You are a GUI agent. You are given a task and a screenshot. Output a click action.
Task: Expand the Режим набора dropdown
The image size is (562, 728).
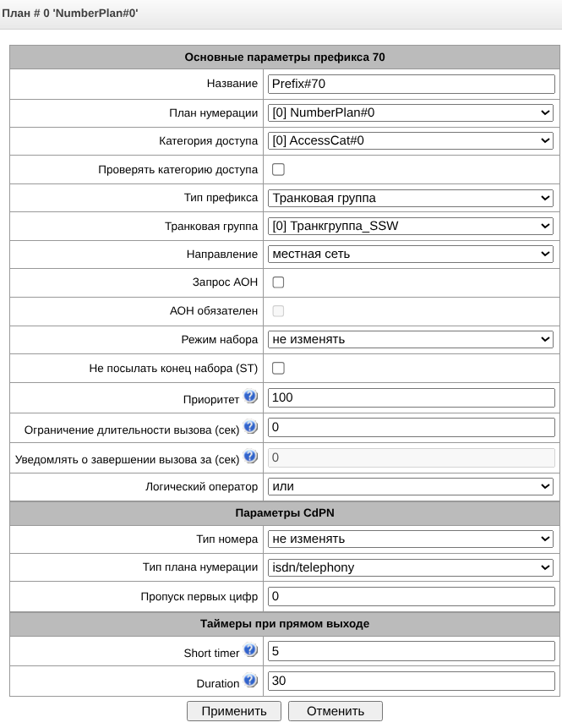[x=411, y=339]
